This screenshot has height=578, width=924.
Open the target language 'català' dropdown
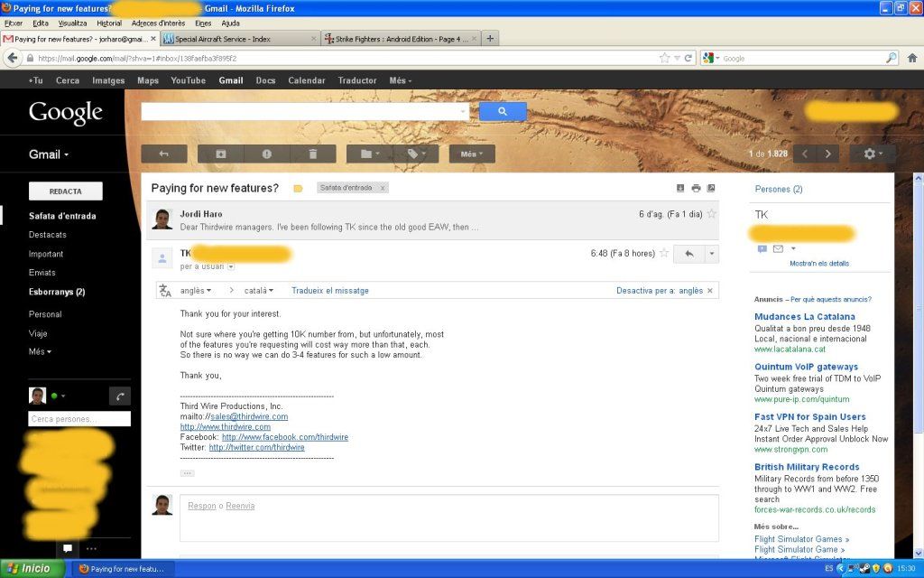[x=259, y=290]
